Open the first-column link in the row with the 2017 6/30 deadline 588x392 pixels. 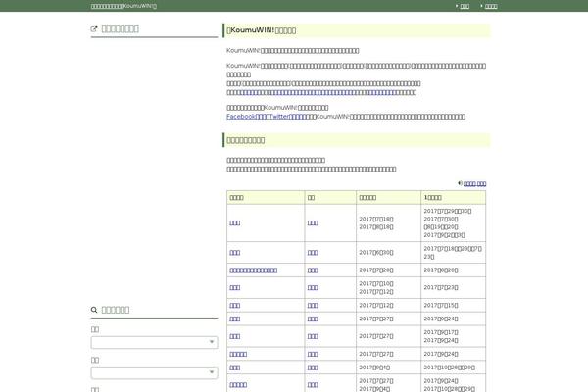(x=235, y=253)
